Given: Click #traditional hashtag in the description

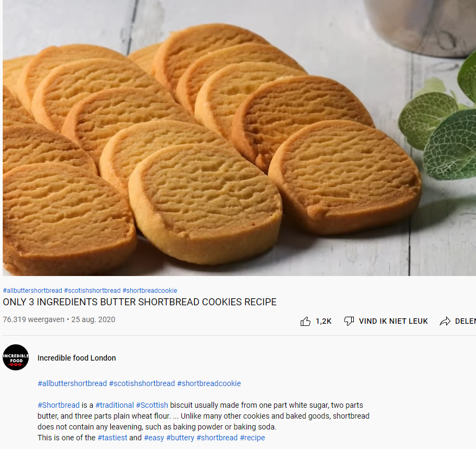Looking at the screenshot, I should (115, 405).
